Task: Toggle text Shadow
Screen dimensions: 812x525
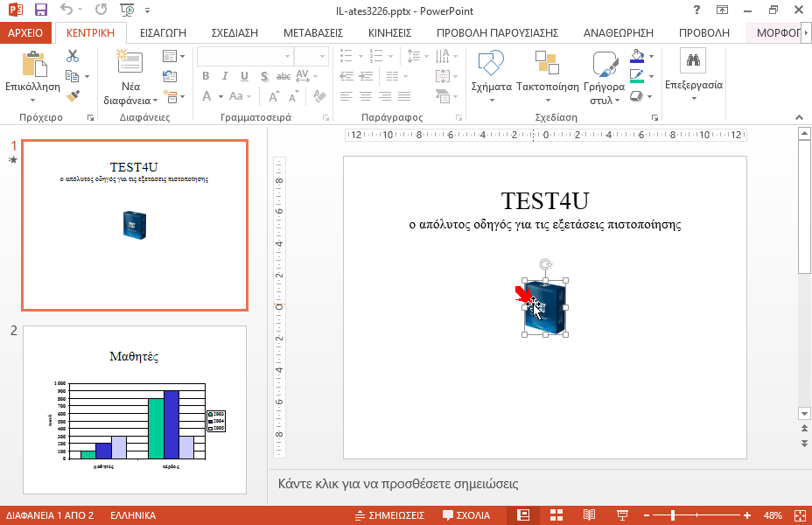Action: pyautogui.click(x=264, y=77)
